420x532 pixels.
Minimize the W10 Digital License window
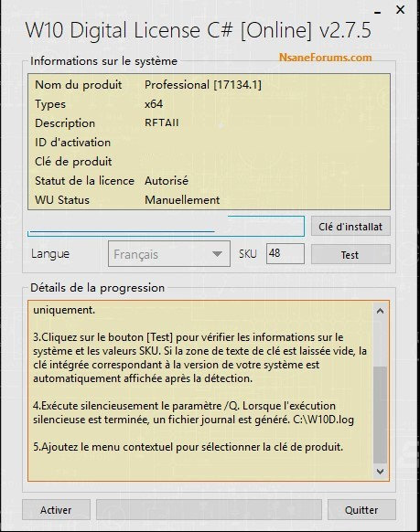click(377, 12)
